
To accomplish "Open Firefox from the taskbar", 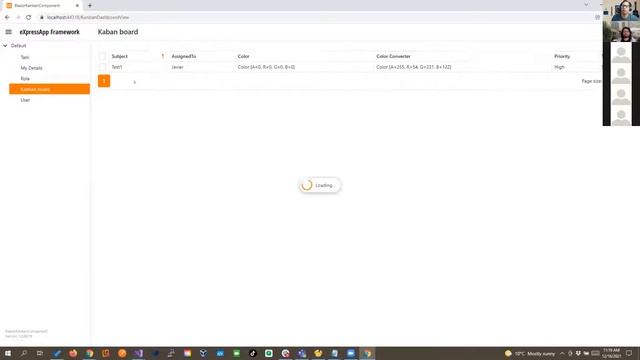I will 73,353.
